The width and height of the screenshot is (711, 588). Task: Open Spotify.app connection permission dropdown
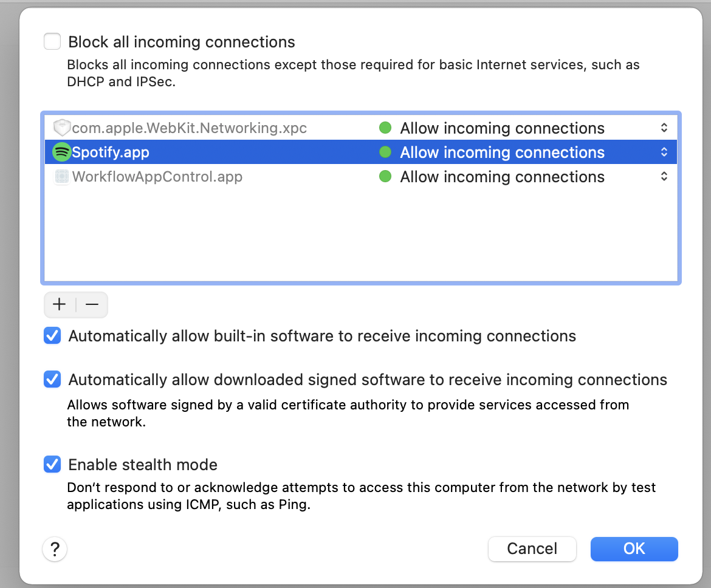pos(664,152)
